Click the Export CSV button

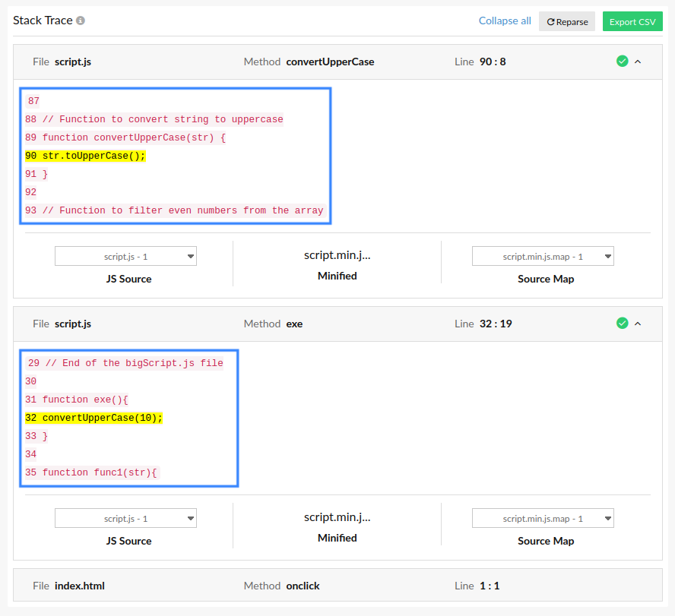pos(632,21)
